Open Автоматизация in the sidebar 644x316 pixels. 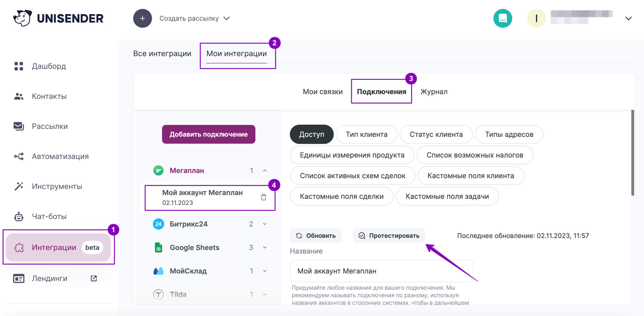coord(60,156)
